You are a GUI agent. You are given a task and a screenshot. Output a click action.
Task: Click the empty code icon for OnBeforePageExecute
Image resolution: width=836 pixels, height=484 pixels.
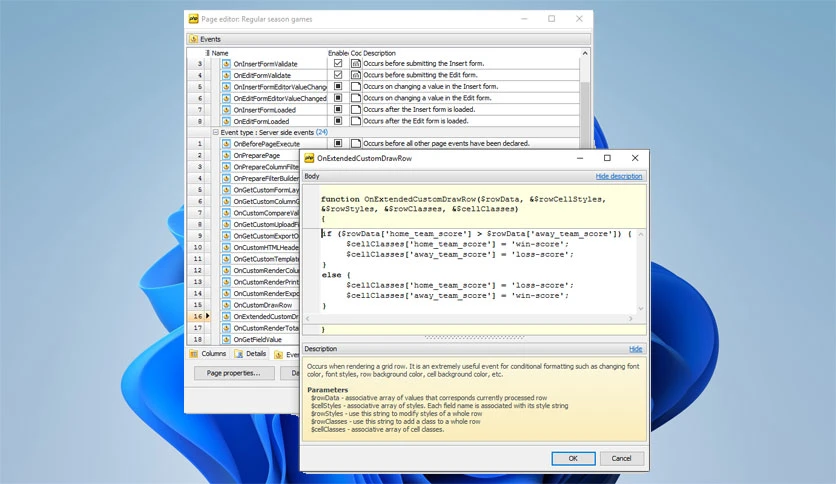coord(356,143)
